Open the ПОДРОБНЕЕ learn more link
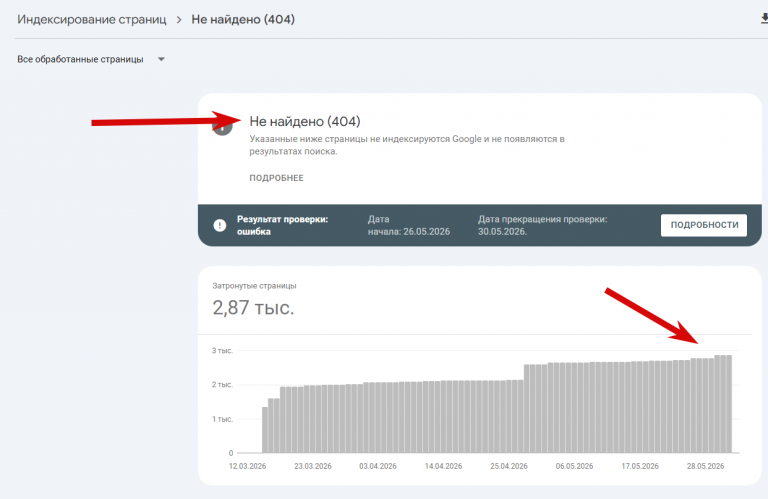 click(276, 178)
